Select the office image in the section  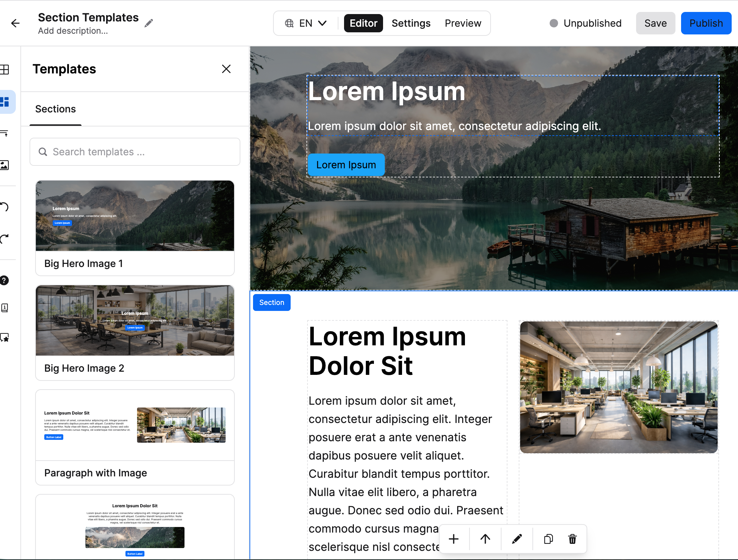pos(619,387)
